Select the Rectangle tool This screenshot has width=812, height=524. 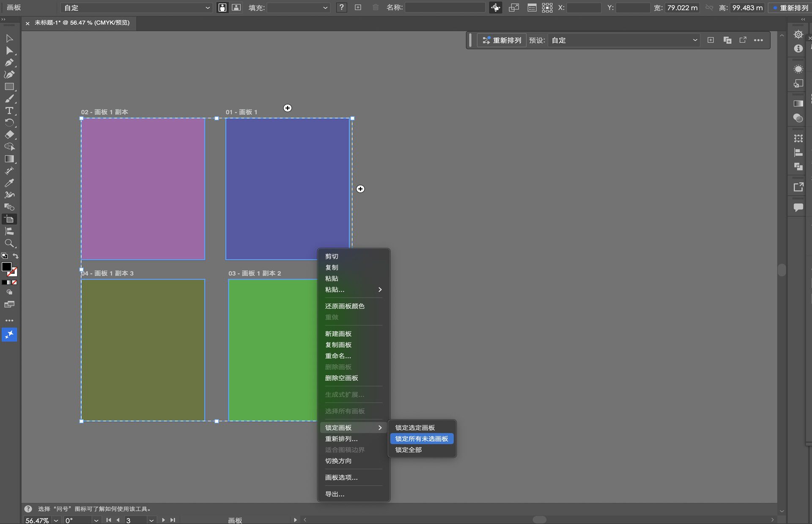9,87
